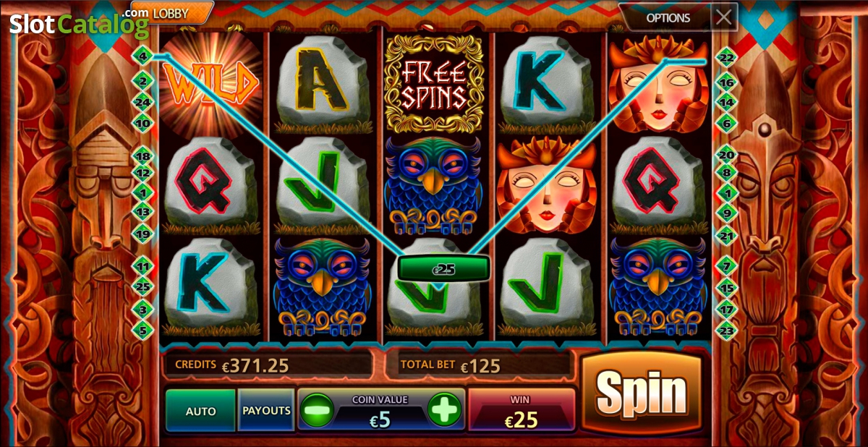Click the SlotCatalog logo link
The image size is (868, 447).
pyautogui.click(x=78, y=23)
